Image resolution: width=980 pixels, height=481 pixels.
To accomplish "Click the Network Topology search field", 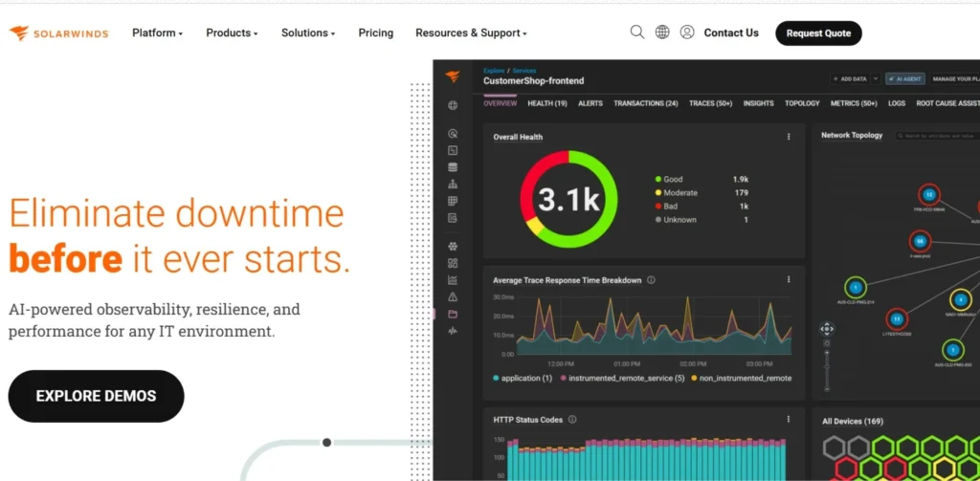I will 938,136.
